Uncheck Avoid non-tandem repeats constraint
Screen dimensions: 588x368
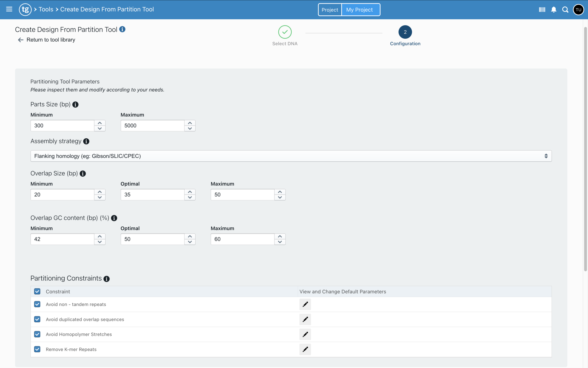tap(37, 304)
